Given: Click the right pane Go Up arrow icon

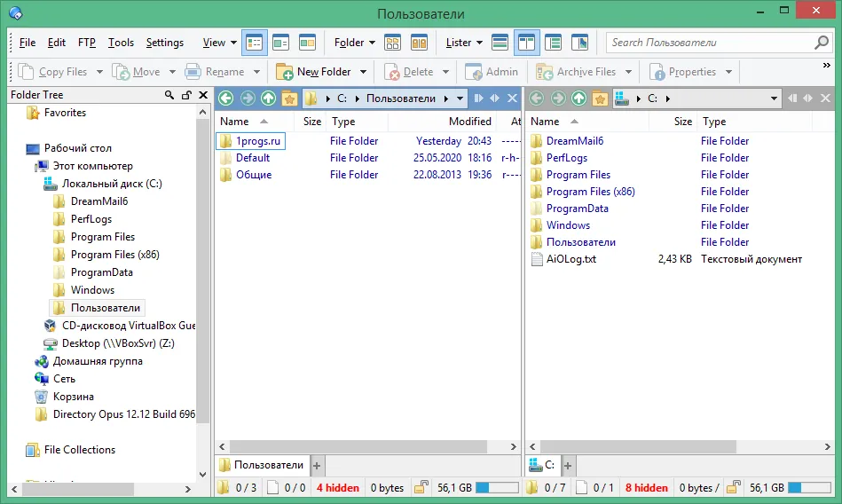Looking at the screenshot, I should [578, 98].
